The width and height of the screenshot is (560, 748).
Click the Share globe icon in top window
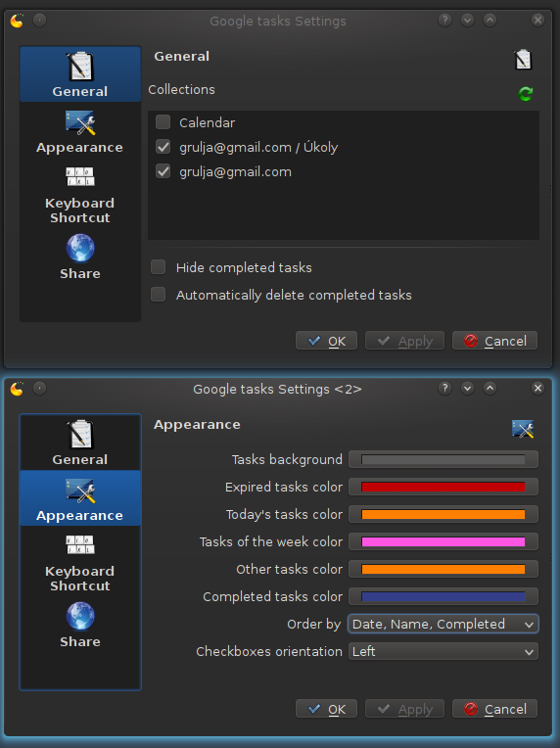[80, 248]
